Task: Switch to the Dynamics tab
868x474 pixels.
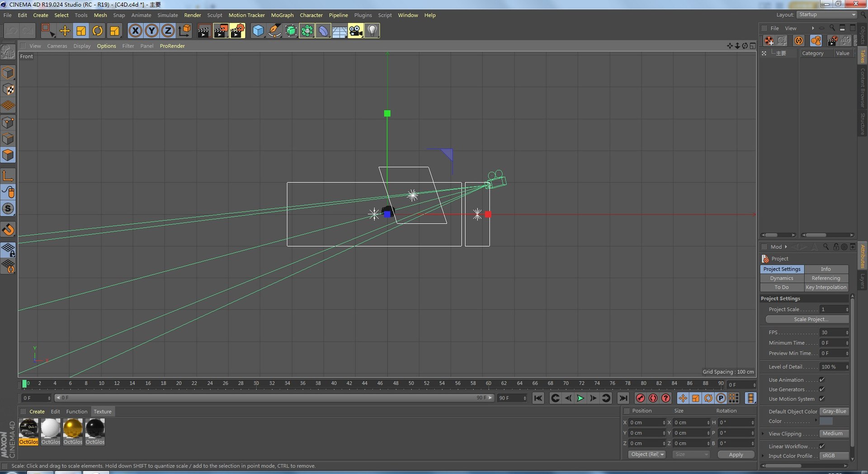Action: tap(782, 278)
